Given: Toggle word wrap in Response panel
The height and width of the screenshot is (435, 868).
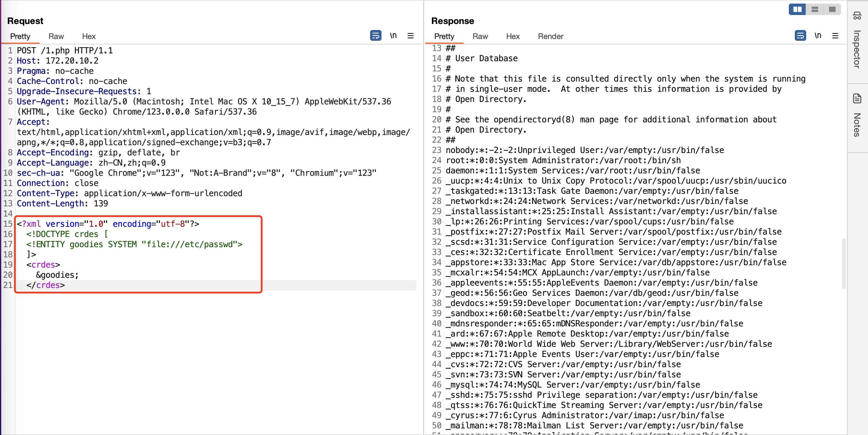Looking at the screenshot, I should click(x=800, y=35).
